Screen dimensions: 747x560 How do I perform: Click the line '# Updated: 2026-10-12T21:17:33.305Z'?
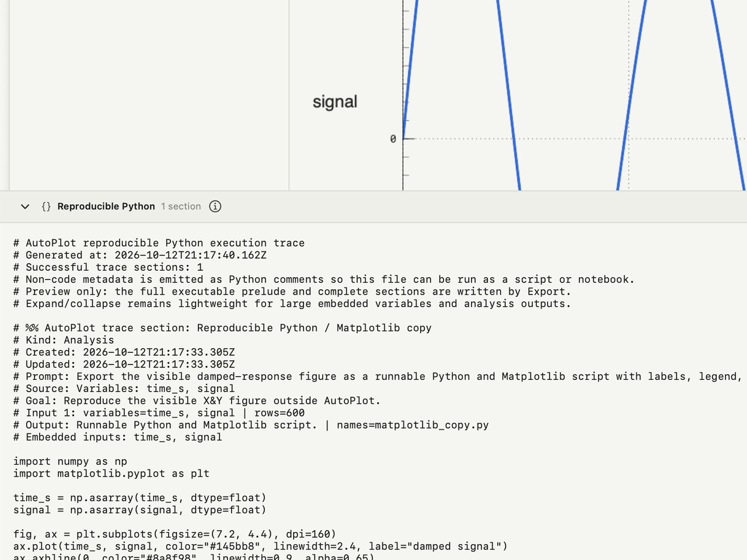click(124, 365)
